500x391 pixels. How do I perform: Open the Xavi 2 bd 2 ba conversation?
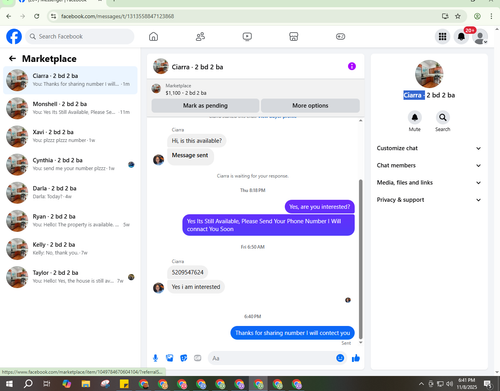[x=70, y=136]
